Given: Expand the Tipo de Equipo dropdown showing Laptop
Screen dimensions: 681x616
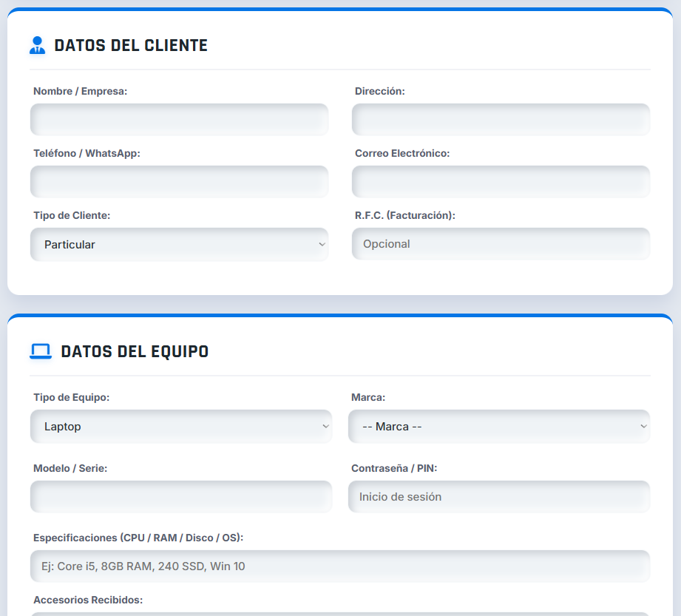Looking at the screenshot, I should coord(181,427).
